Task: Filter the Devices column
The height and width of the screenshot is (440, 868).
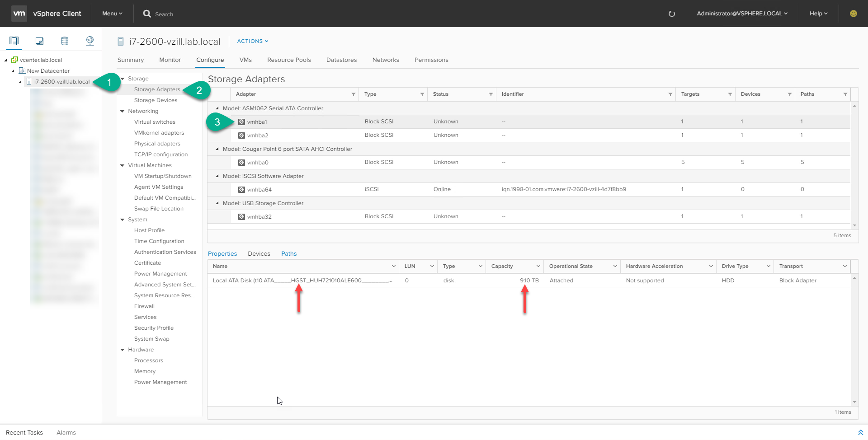Action: pos(790,94)
